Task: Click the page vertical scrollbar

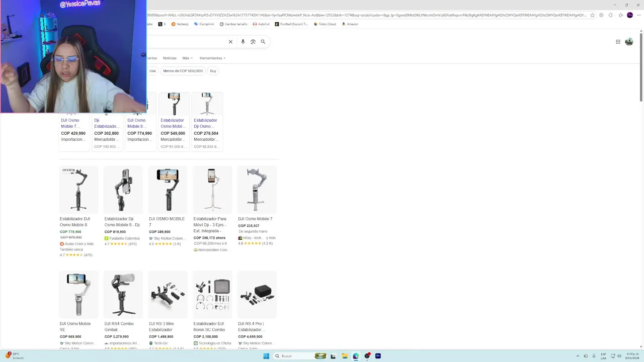Action: click(641, 67)
